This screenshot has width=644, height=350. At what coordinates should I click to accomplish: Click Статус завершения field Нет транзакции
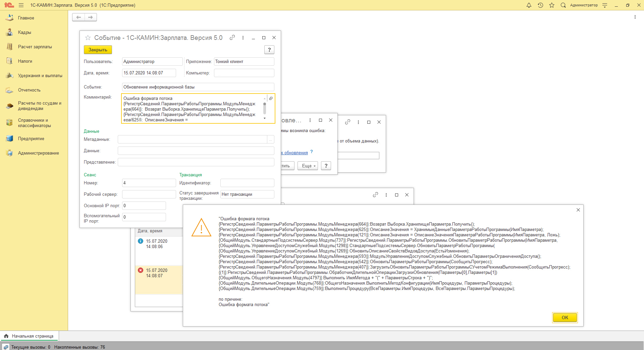247,194
